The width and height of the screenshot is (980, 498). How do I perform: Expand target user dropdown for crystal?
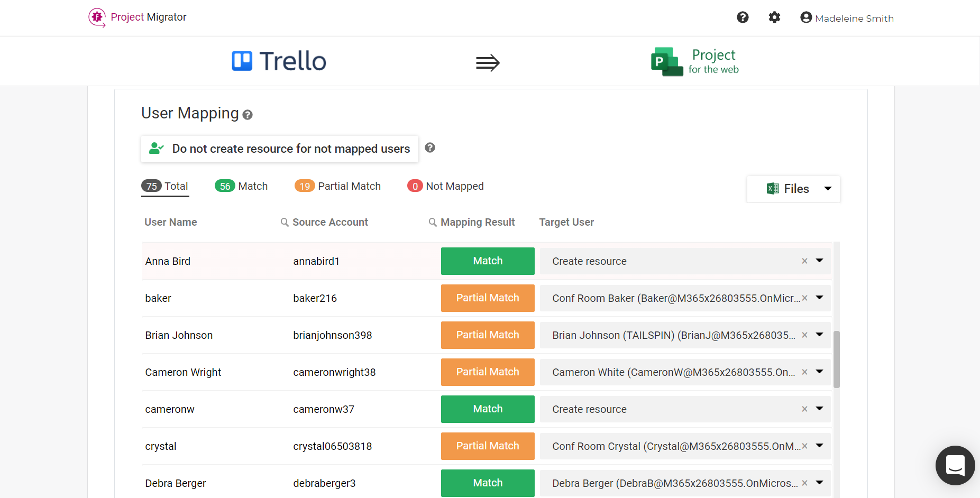pos(819,446)
